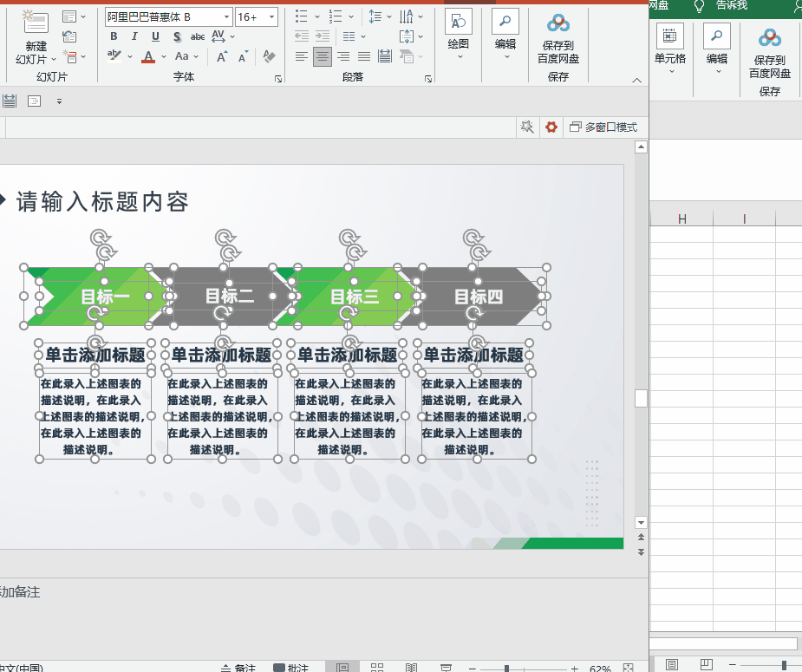Click the align text vertical icon
The image size is (802, 672).
(x=407, y=36)
